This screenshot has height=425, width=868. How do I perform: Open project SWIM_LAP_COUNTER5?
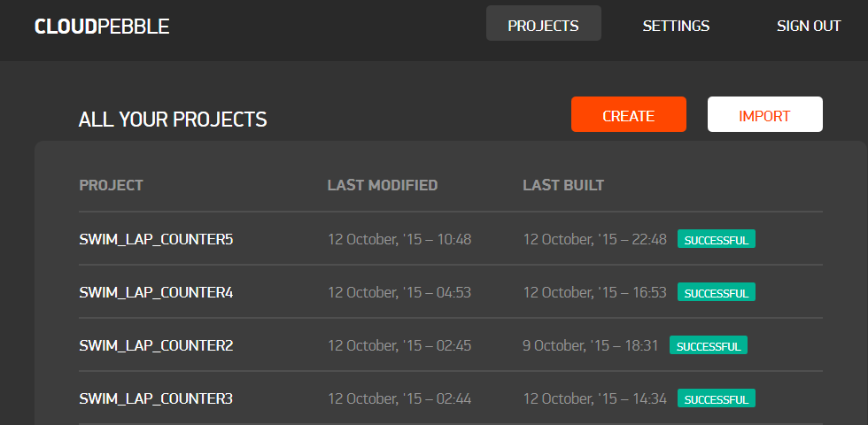point(156,240)
